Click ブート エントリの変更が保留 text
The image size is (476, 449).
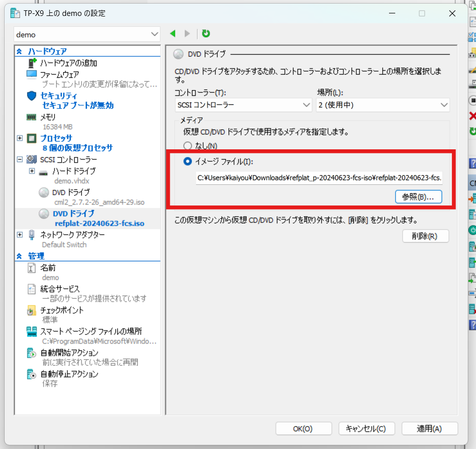pyautogui.click(x=99, y=84)
